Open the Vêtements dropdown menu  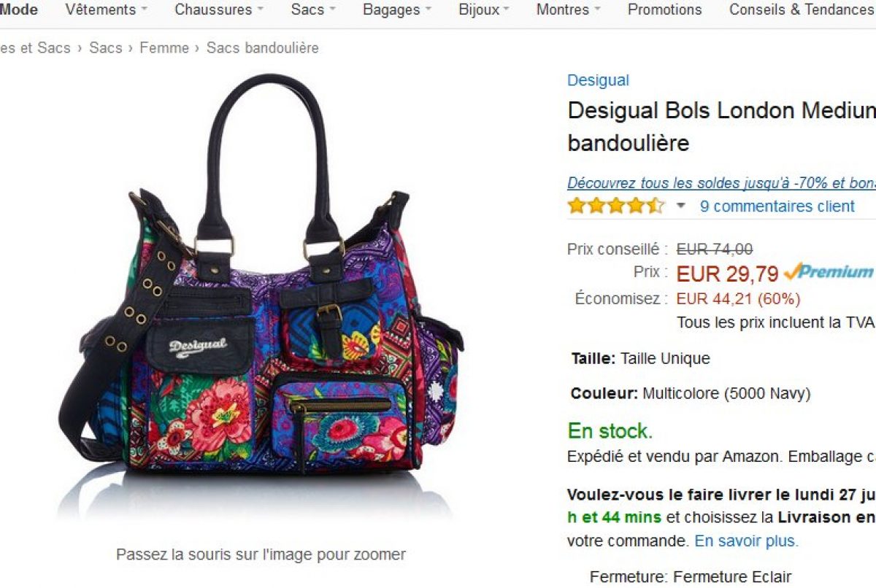point(106,9)
